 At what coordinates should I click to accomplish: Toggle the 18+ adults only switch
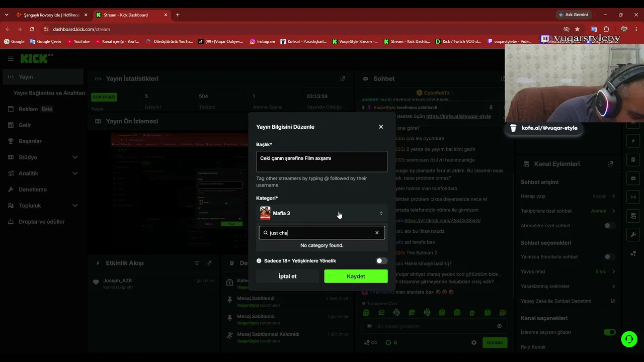tap(382, 261)
